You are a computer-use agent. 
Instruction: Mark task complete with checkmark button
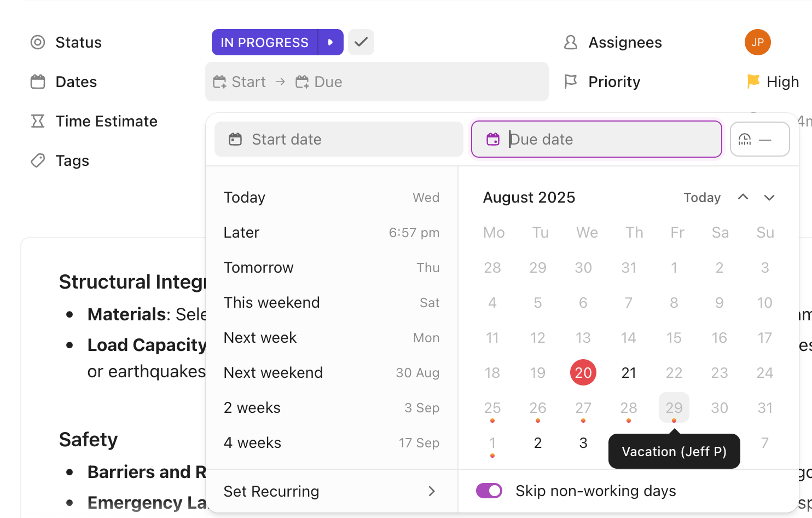[x=361, y=42]
